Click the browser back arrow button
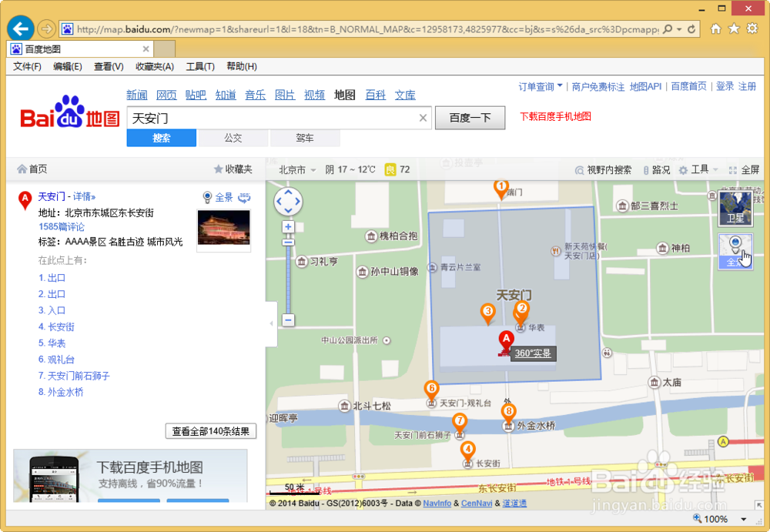The height and width of the screenshot is (532, 770). point(21,28)
